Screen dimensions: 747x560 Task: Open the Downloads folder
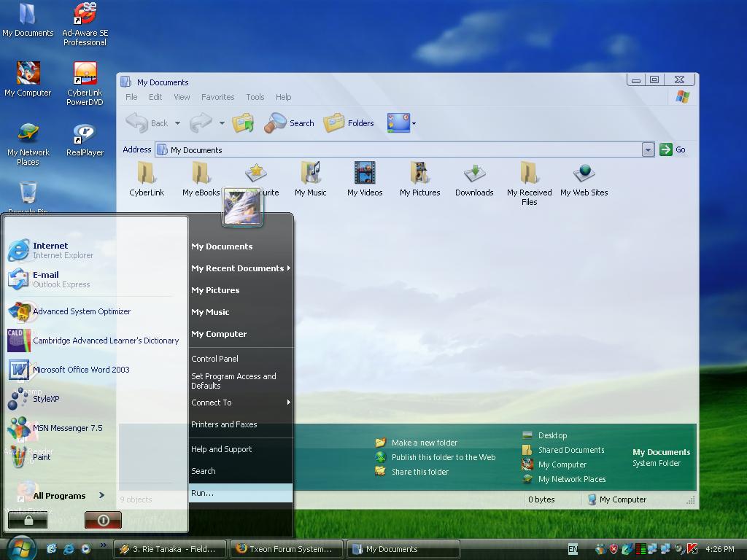(x=474, y=179)
